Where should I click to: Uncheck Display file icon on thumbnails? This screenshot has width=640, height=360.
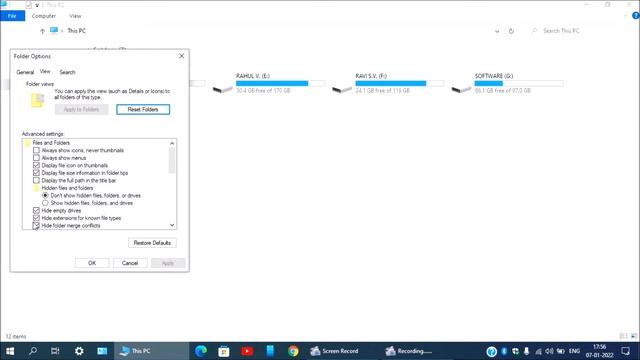36,165
